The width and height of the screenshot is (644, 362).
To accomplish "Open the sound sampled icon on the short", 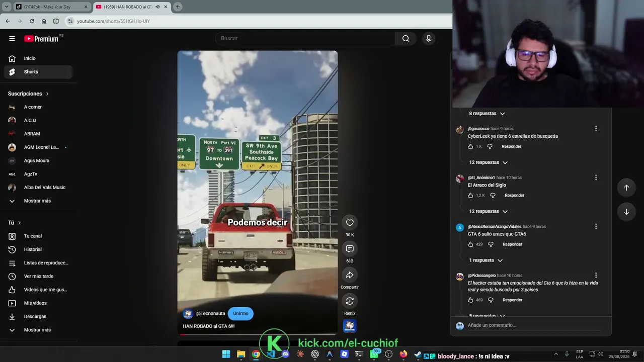I will click(x=350, y=326).
